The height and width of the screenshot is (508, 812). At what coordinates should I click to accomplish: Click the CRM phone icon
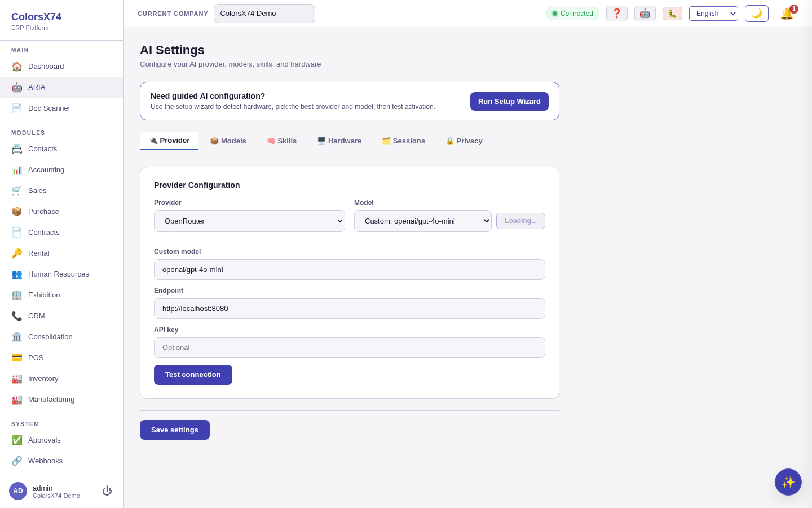click(x=17, y=316)
